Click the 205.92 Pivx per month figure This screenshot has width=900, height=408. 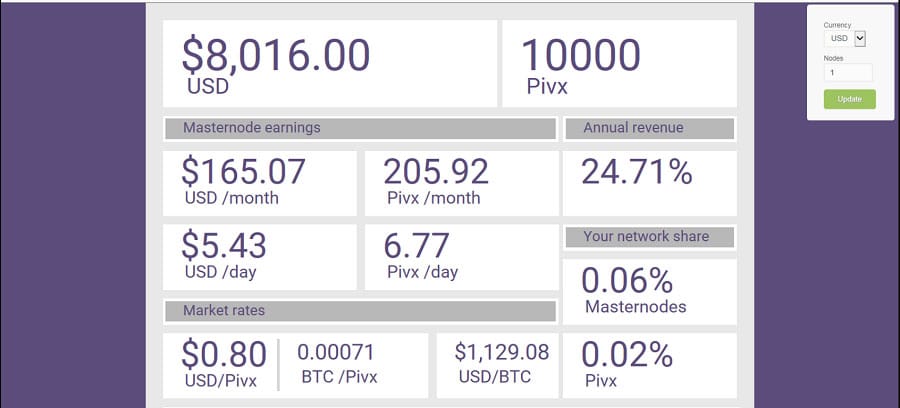coord(436,172)
